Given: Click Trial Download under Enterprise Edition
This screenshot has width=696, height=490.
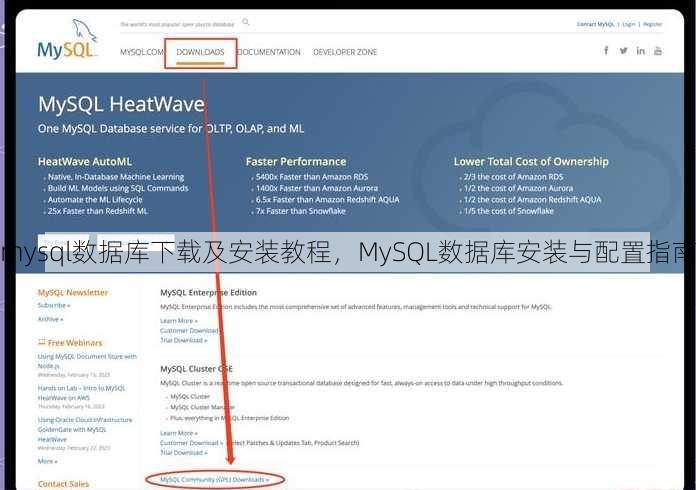Looking at the screenshot, I should pyautogui.click(x=183, y=340).
